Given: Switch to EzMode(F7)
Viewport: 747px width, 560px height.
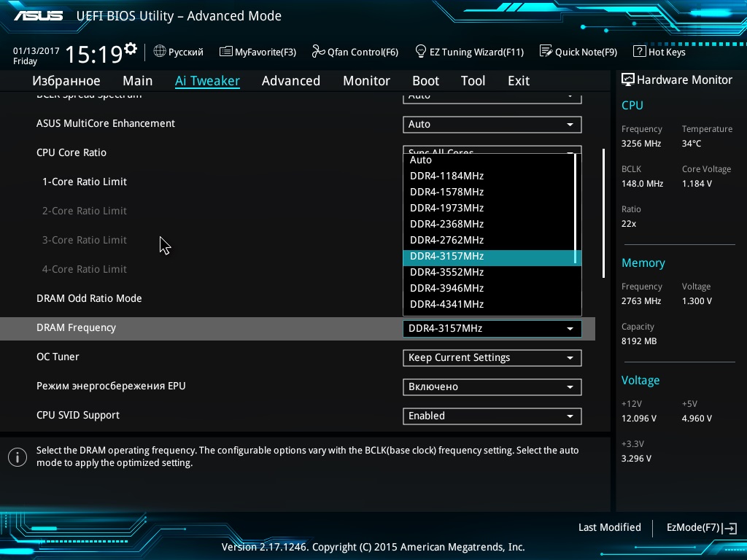Looking at the screenshot, I should click(701, 528).
